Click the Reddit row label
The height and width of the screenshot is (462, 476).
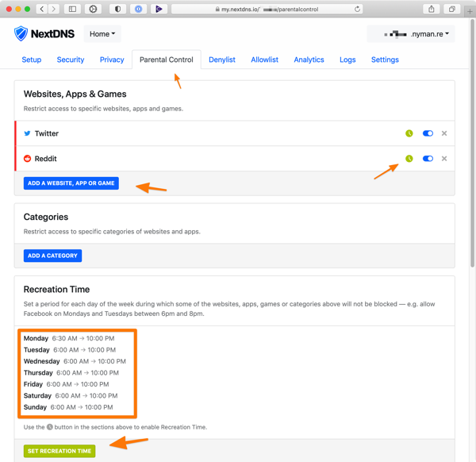coord(45,159)
